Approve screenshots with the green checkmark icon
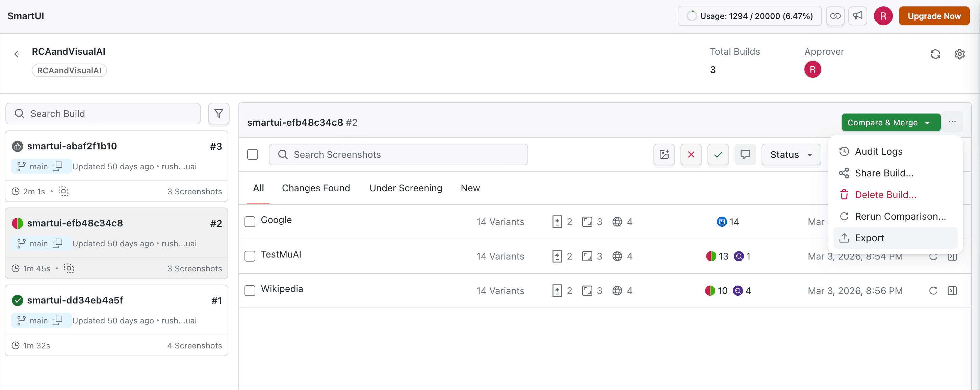This screenshot has width=980, height=390. click(x=718, y=155)
